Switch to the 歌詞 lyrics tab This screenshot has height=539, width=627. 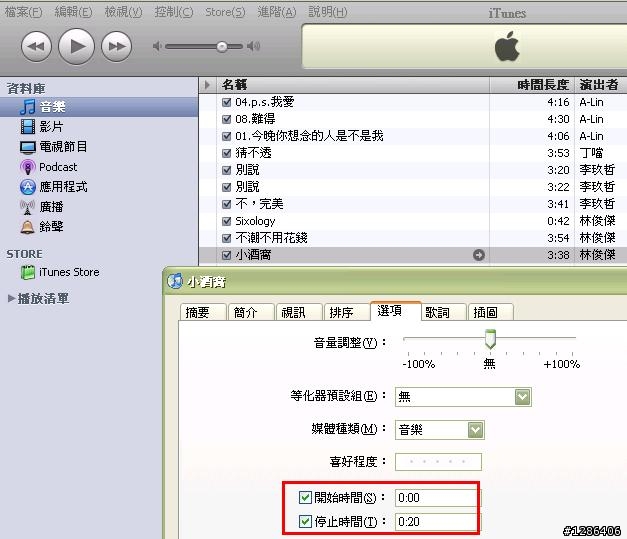(x=444, y=312)
